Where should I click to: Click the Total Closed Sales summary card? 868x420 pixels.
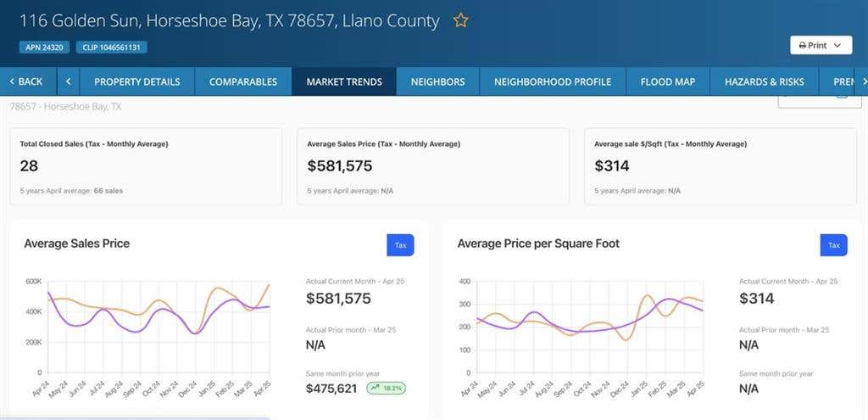[x=146, y=166]
